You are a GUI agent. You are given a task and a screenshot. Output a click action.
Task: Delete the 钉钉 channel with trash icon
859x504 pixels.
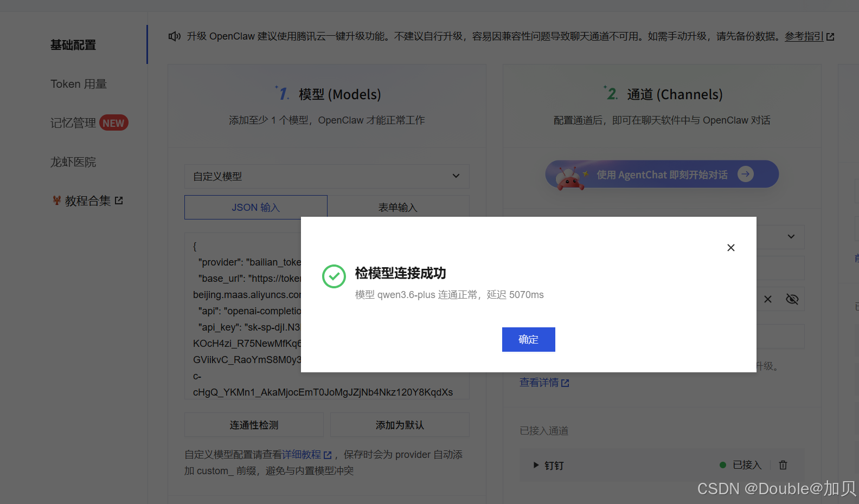click(783, 465)
